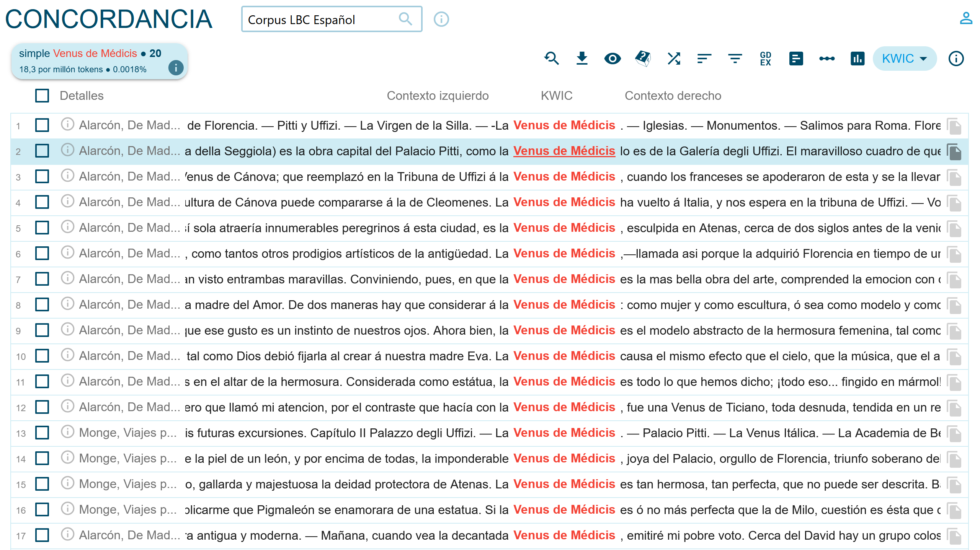Click Venus de Médicis KWIC in line 3
Viewport: 980px width, 550px height.
564,177
